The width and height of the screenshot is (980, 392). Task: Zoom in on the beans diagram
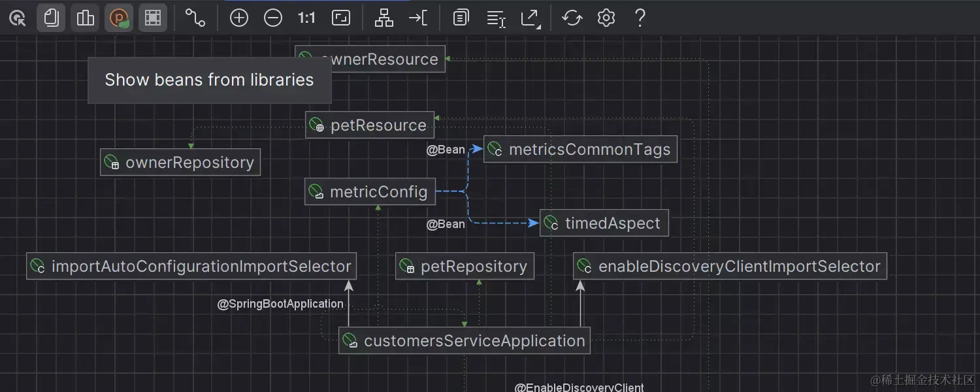[x=238, y=18]
